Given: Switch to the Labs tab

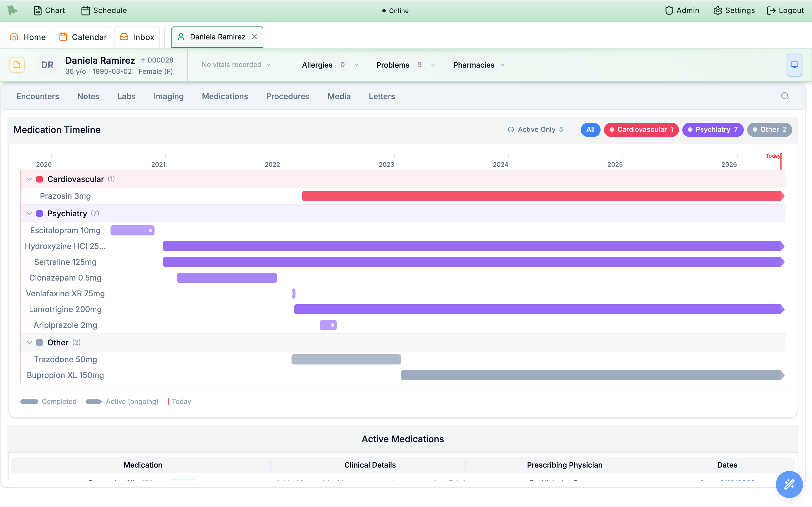Looking at the screenshot, I should point(126,96).
